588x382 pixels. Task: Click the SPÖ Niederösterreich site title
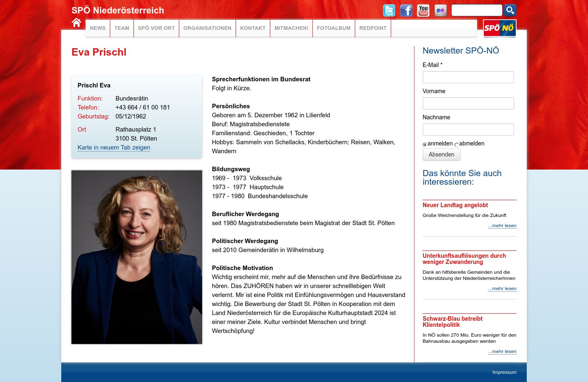[x=118, y=11]
